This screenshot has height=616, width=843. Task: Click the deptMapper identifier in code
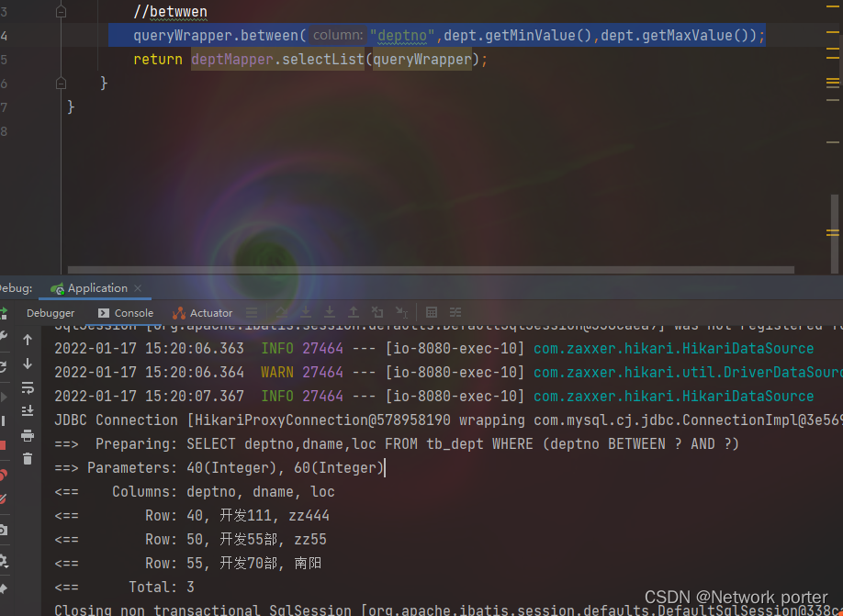(232, 59)
